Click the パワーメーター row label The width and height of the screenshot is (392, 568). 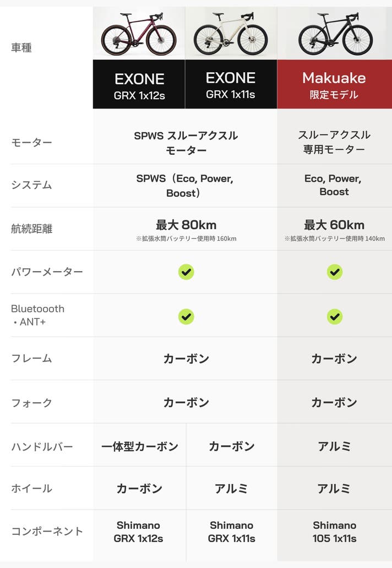pos(47,272)
